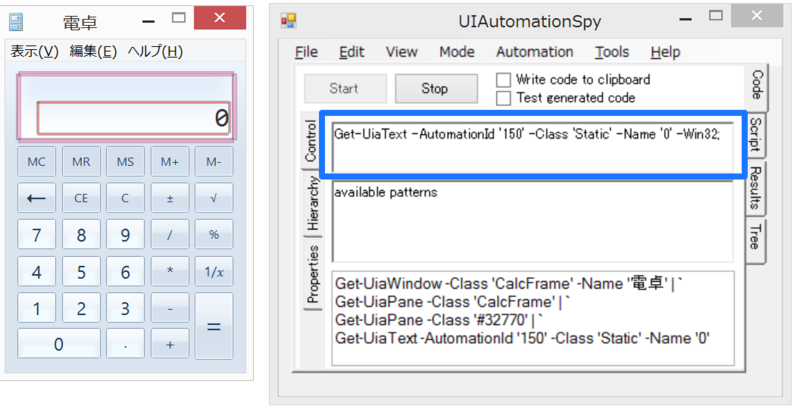Click the MR memory recall key
The image size is (800, 409).
(81, 162)
